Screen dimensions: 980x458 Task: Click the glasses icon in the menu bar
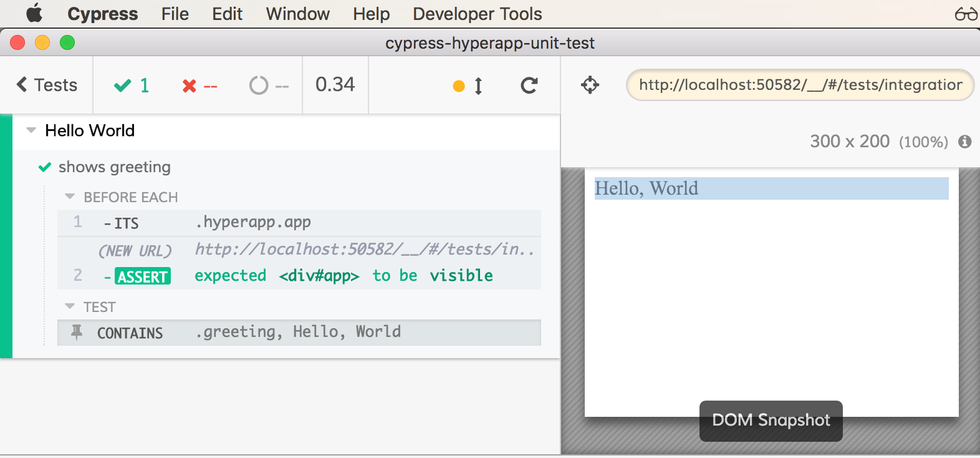[x=966, y=14]
